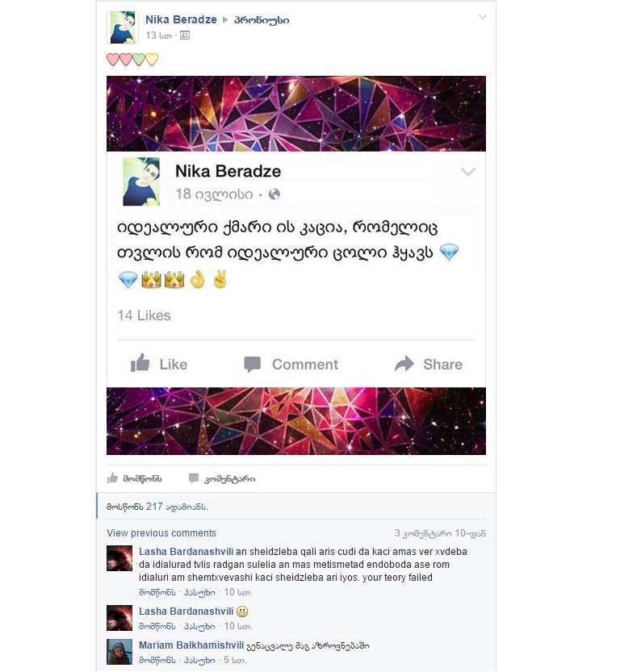Like the post with მომწონს thumbs-up button
The width and height of the screenshot is (620, 672).
point(135,478)
